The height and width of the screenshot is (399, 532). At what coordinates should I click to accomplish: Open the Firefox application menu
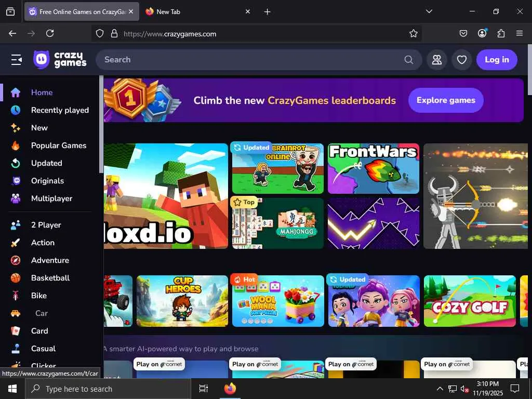coord(520,33)
